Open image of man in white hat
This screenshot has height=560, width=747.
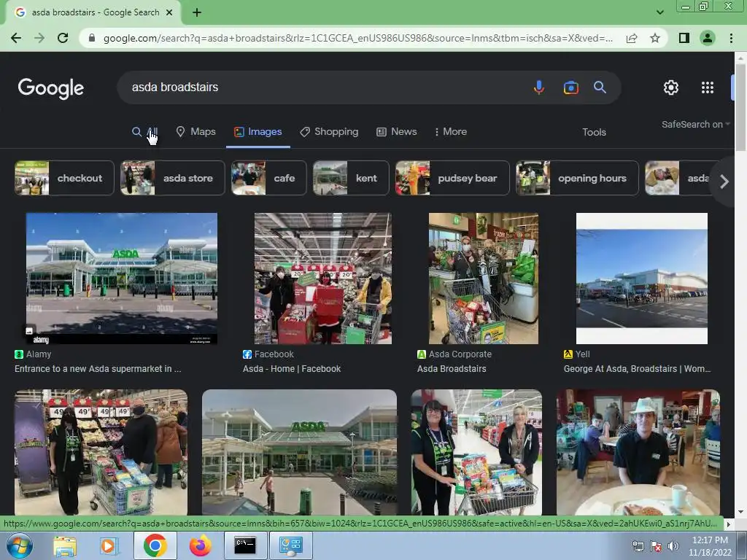coord(638,452)
